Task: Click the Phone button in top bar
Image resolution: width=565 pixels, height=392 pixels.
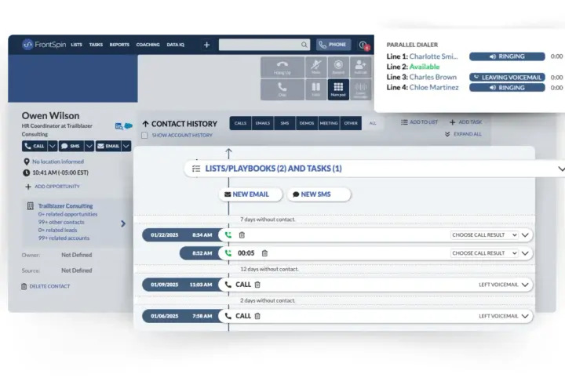Action: coord(334,45)
